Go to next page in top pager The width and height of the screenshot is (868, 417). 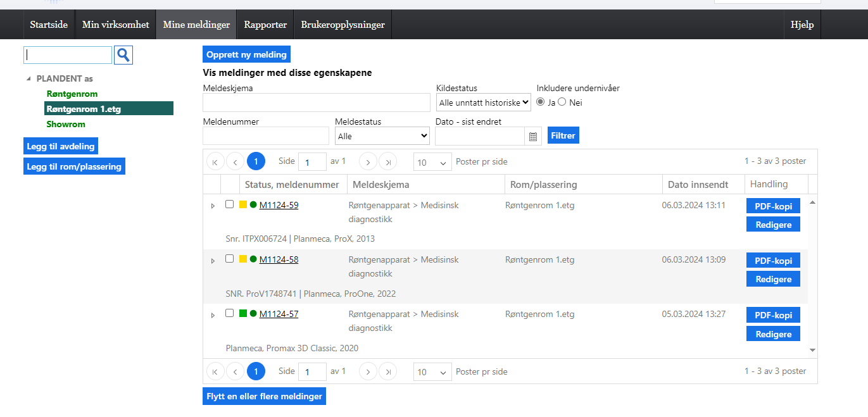(x=368, y=162)
